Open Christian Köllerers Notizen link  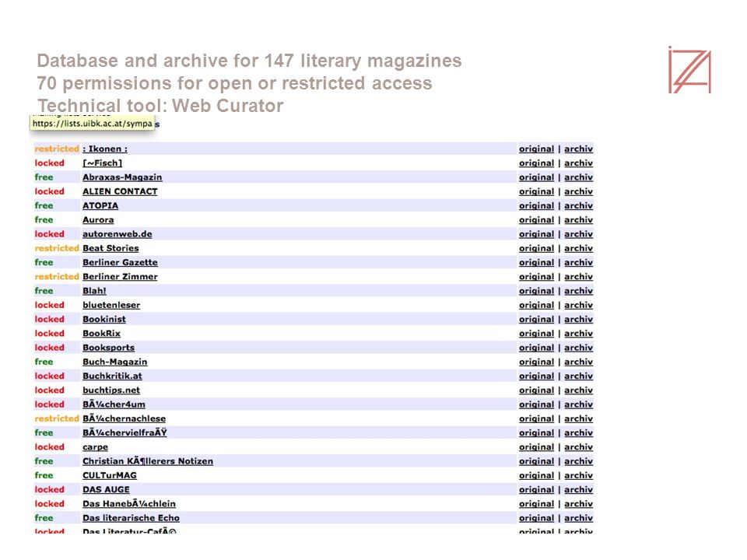point(148,461)
